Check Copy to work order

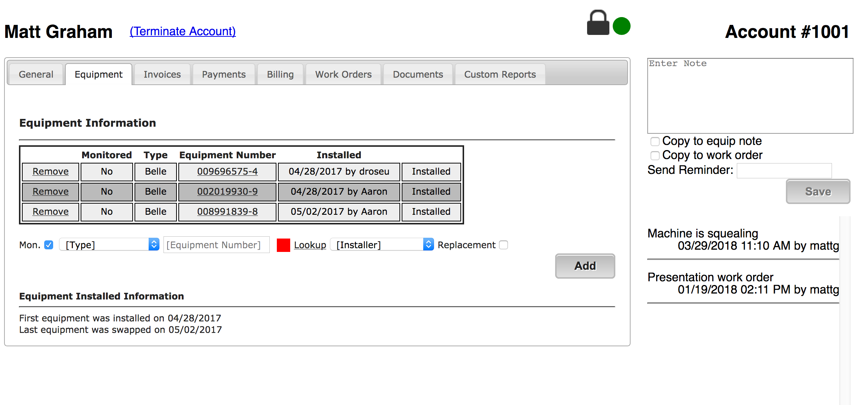pyautogui.click(x=655, y=155)
